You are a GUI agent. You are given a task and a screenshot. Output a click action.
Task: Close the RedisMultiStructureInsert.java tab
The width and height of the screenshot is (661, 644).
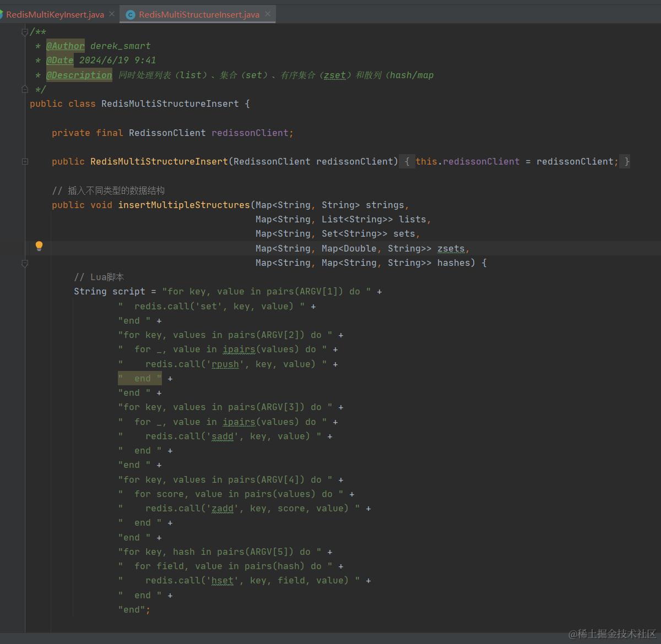(x=268, y=14)
